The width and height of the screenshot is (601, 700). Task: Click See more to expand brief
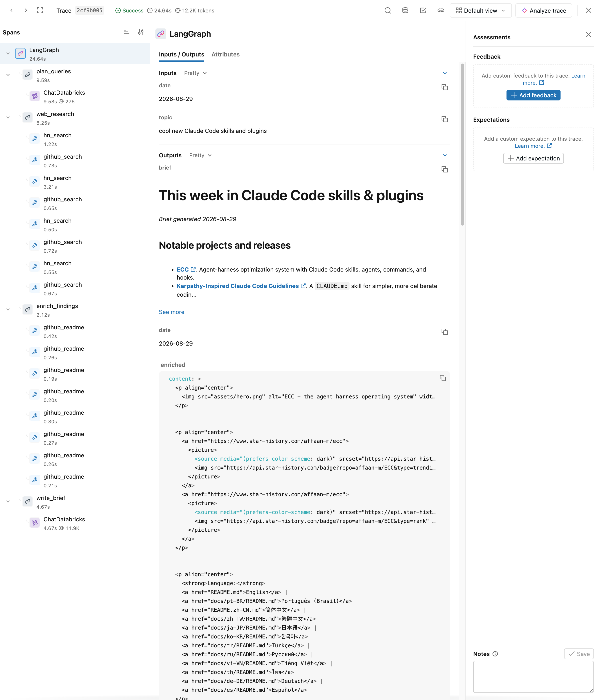tap(171, 312)
